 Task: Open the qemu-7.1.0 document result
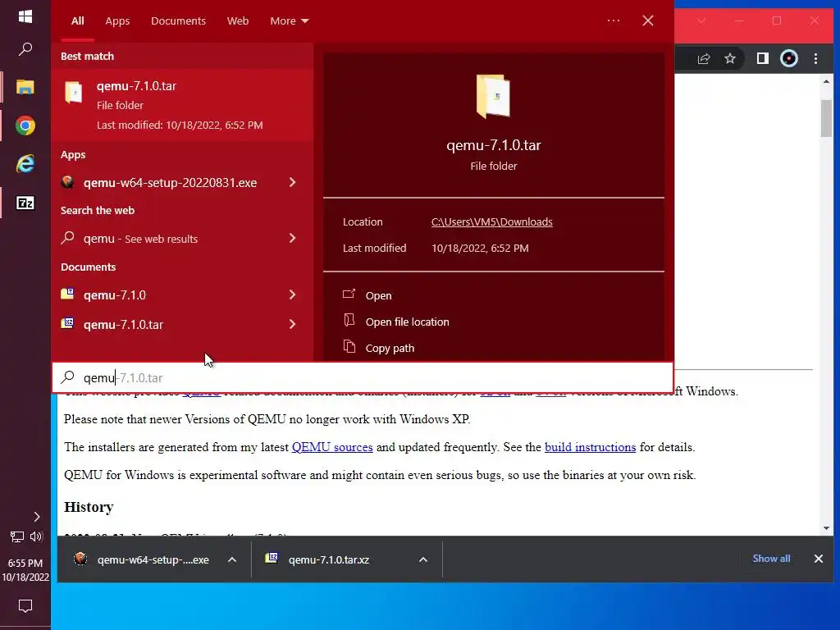(115, 295)
